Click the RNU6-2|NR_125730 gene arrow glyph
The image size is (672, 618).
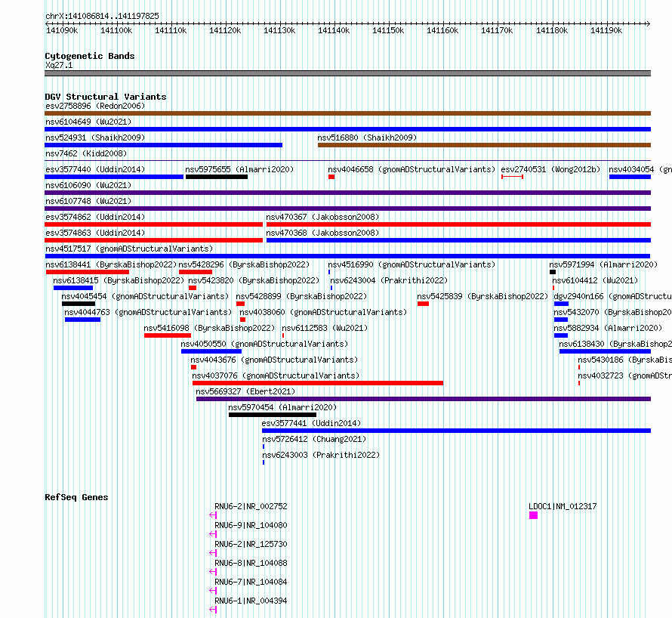coord(213,553)
